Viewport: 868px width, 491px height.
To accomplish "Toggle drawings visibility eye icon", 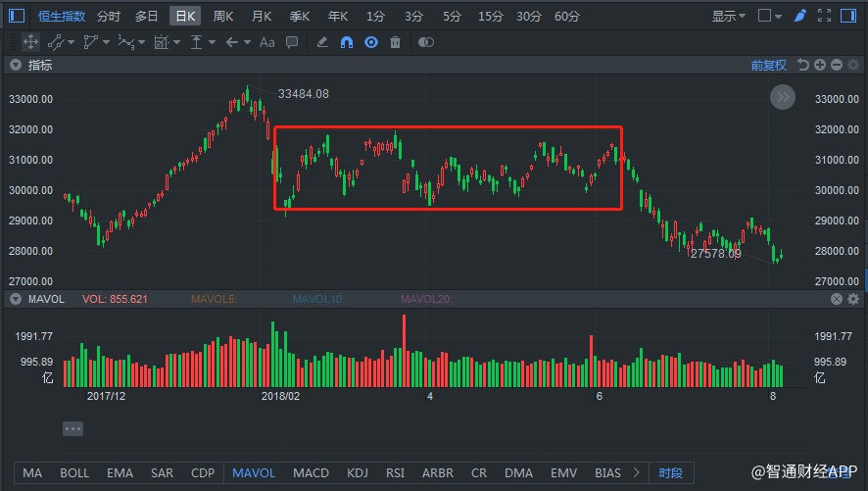I will click(x=371, y=42).
